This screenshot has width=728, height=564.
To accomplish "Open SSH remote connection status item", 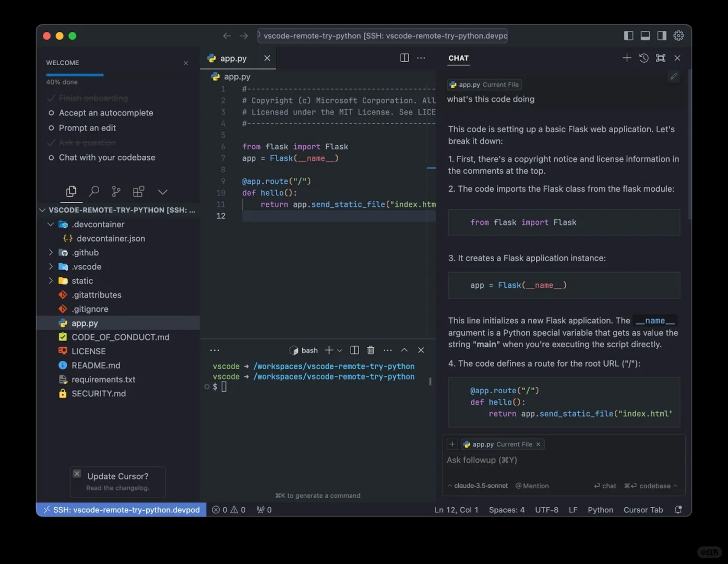I will [122, 510].
